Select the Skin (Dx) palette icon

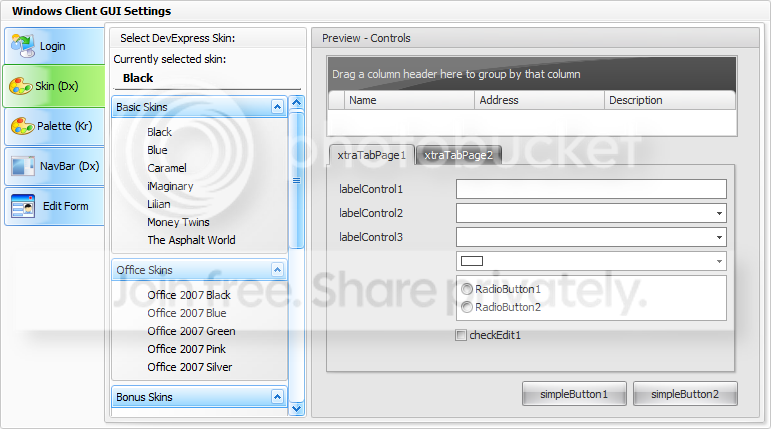21,86
